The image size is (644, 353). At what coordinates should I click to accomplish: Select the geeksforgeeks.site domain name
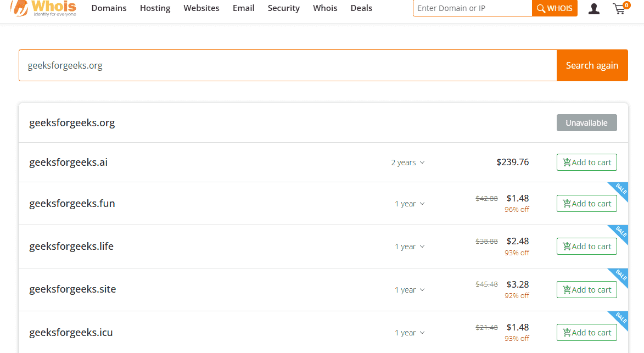[72, 289]
